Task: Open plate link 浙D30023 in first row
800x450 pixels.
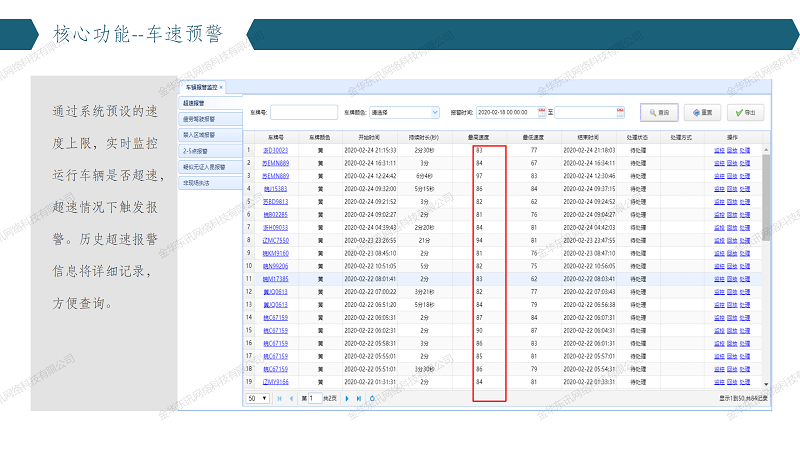Action: 274,149
